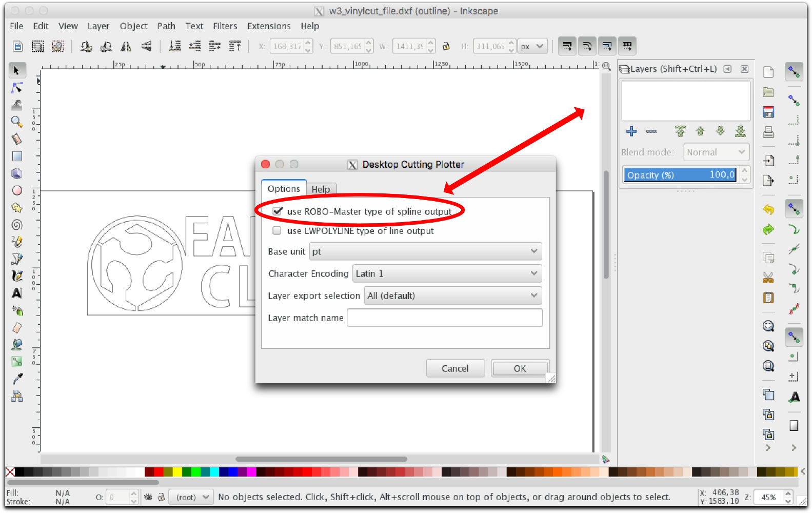Toggle the width/height lock ratio icon
The image size is (812, 513).
446,46
